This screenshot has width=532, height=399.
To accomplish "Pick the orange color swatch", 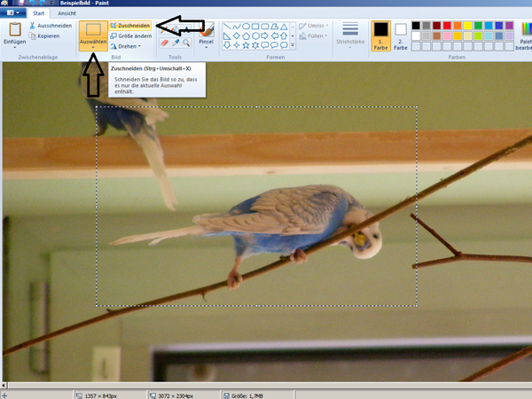I will click(x=458, y=26).
